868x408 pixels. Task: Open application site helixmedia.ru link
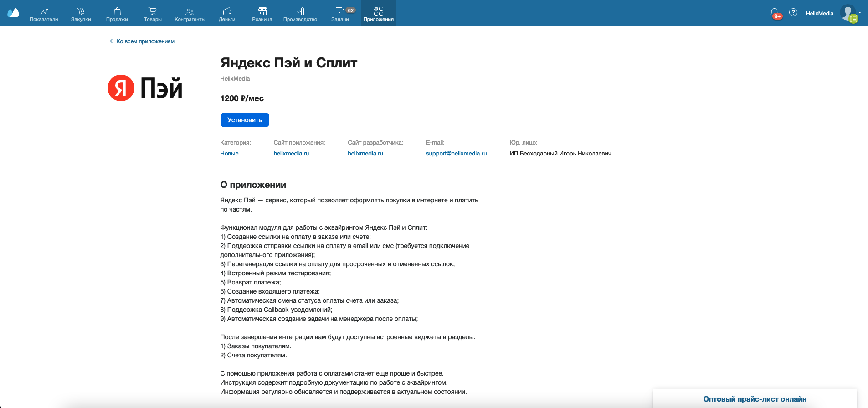(x=291, y=154)
